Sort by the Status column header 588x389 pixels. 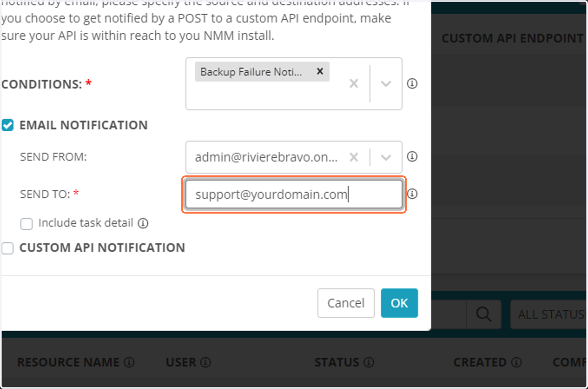pyautogui.click(x=337, y=362)
